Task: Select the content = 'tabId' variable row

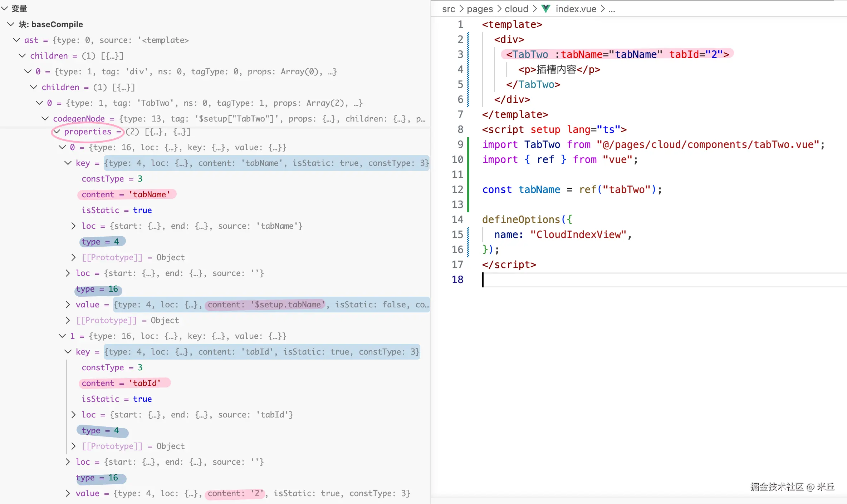Action: (x=122, y=383)
